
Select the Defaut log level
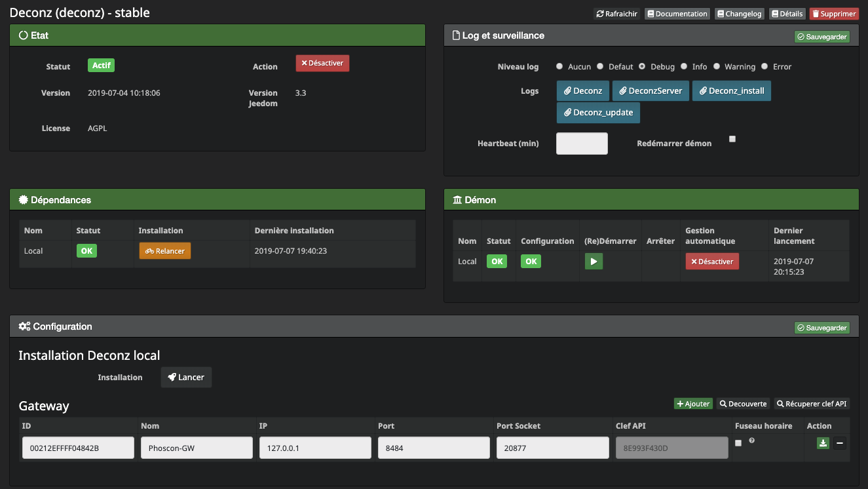(x=600, y=66)
